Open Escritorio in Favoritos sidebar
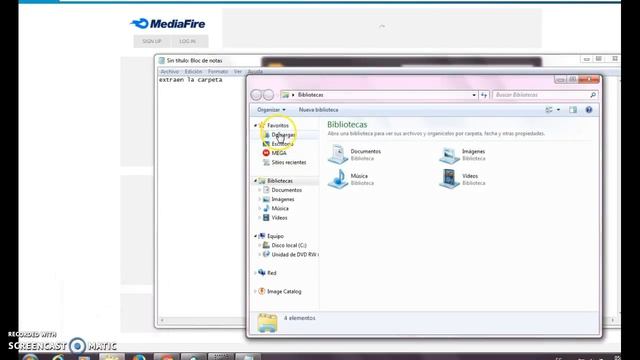The height and width of the screenshot is (360, 640). (x=282, y=144)
